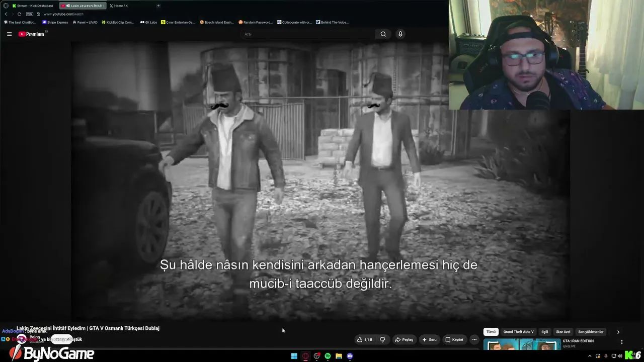Select the İlgili filter chip
644x362 pixels.
click(545, 332)
